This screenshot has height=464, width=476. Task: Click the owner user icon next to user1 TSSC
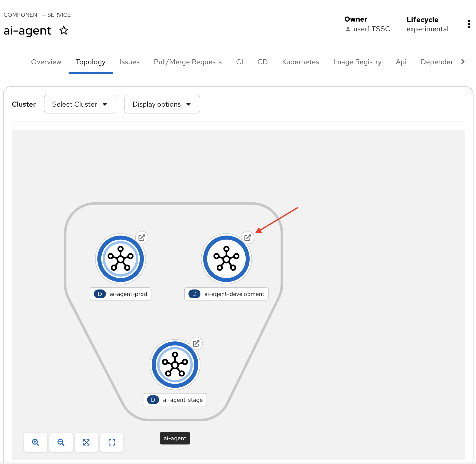coord(348,29)
